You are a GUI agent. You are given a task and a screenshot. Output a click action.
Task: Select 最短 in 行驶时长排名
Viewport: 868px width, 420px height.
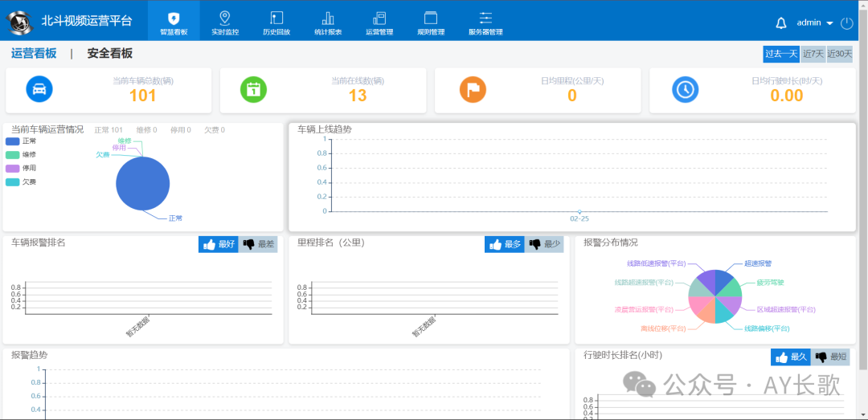[830, 357]
